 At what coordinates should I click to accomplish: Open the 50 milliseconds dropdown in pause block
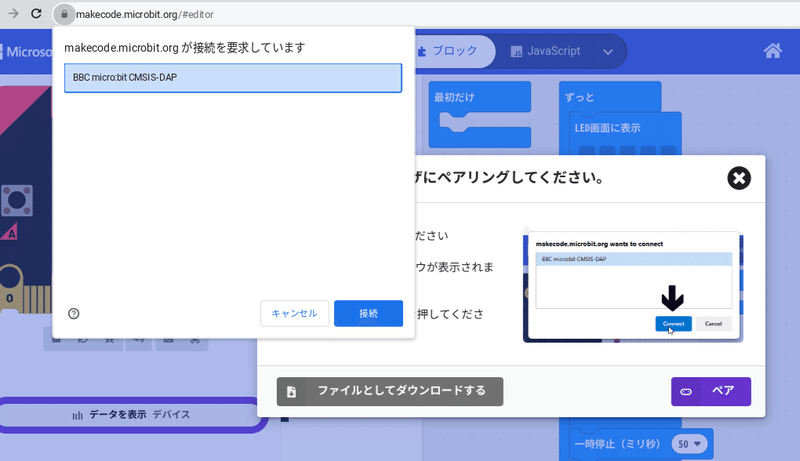pyautogui.click(x=690, y=444)
